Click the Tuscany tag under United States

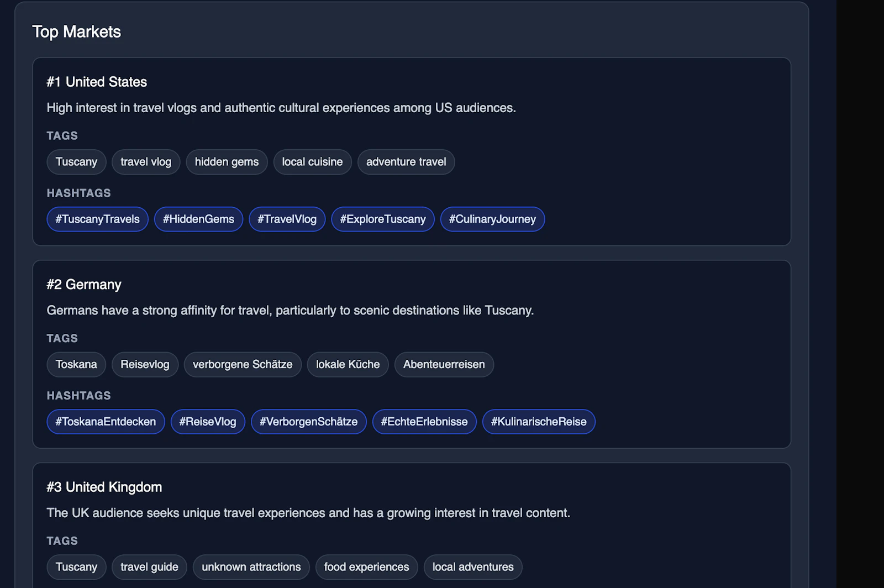click(x=76, y=162)
